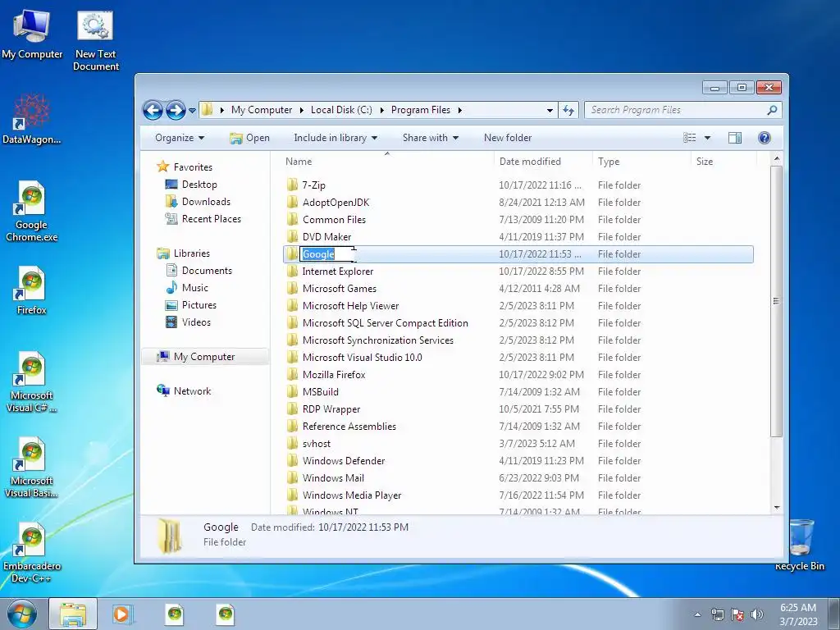
Task: Click the search magnifier icon
Action: (772, 110)
